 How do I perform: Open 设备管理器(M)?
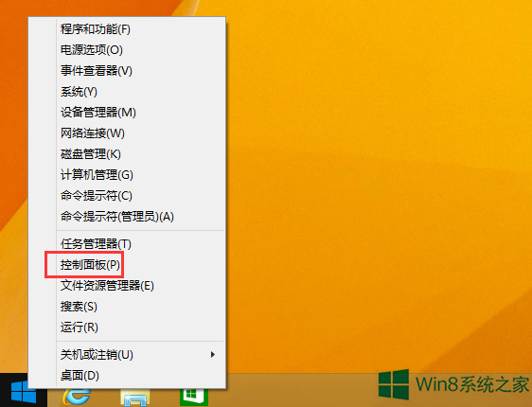tap(140, 113)
